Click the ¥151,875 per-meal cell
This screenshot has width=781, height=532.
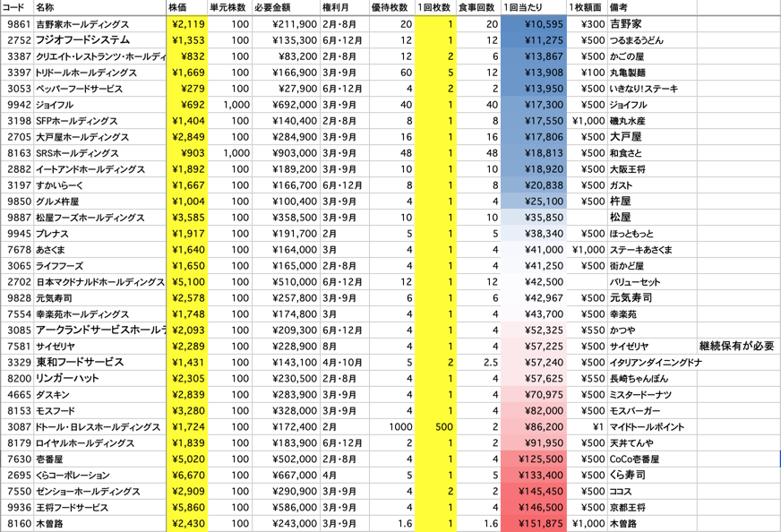[534, 524]
